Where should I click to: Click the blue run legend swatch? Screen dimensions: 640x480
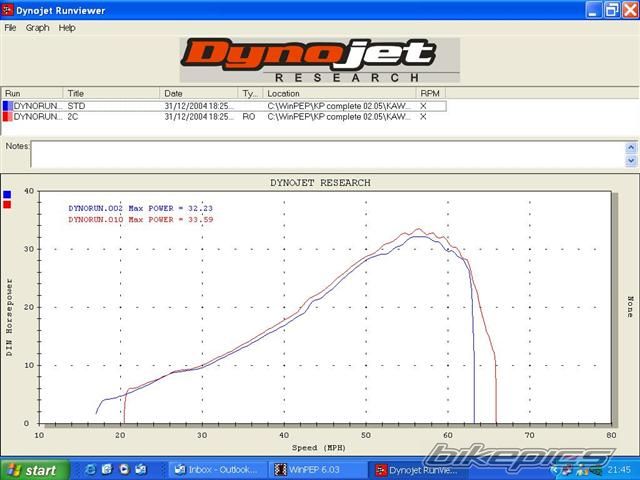pos(8,195)
